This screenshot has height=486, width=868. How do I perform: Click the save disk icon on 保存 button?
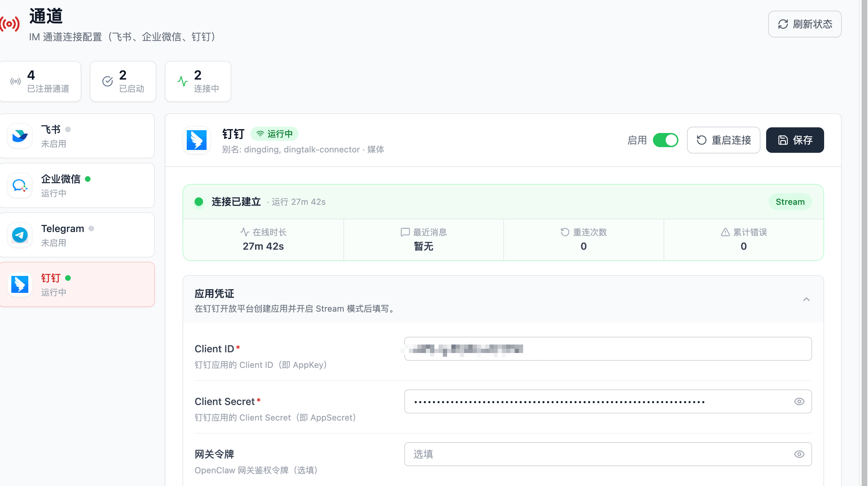click(783, 140)
